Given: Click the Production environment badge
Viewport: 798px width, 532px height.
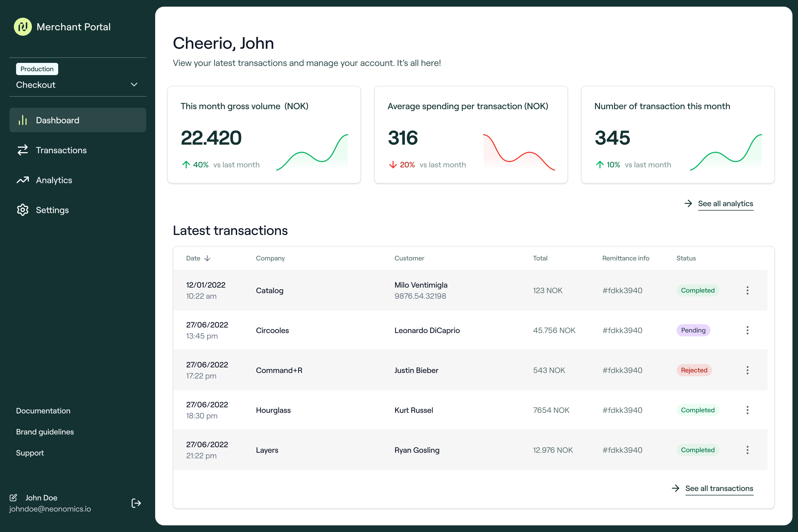Looking at the screenshot, I should [x=37, y=69].
